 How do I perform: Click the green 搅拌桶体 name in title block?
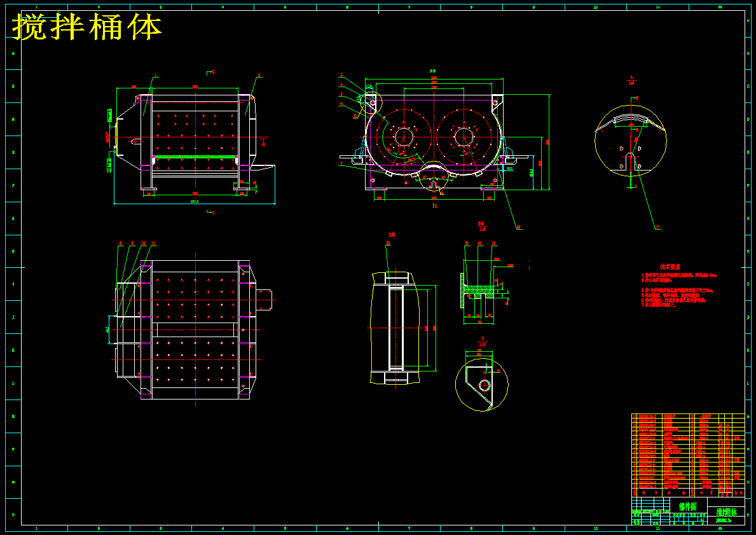(727, 512)
